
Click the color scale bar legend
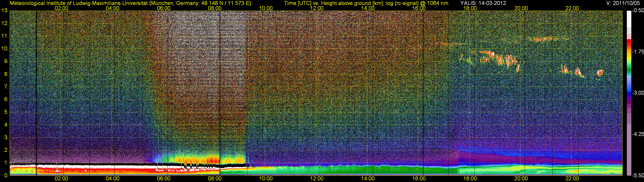tap(629, 93)
